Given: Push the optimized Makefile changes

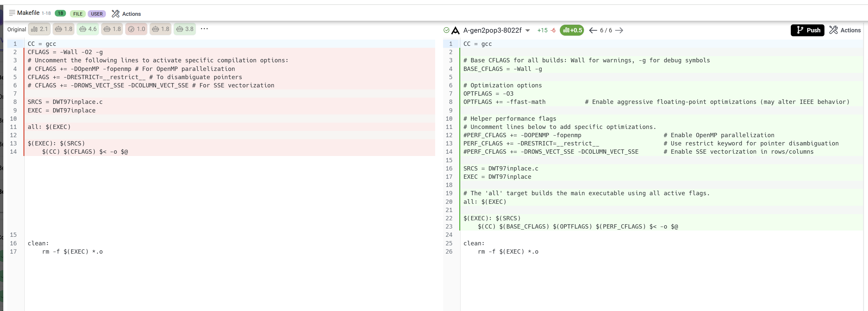Looking at the screenshot, I should coord(807,30).
